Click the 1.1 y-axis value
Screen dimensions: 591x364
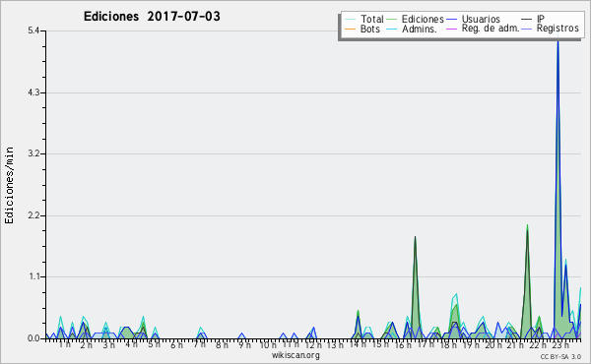coord(33,276)
